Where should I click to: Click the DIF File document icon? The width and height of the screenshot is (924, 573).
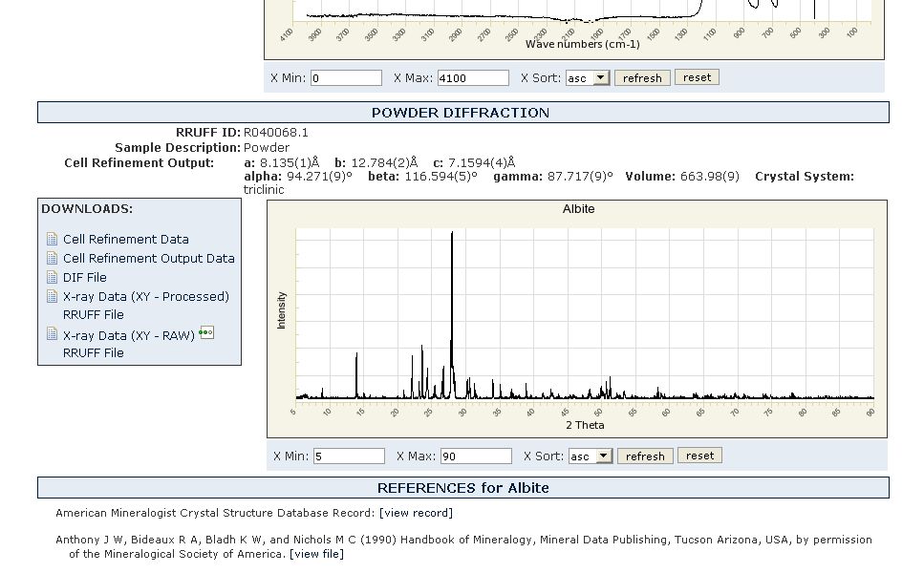(x=53, y=277)
